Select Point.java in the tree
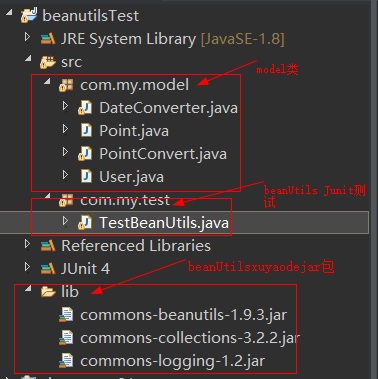Image resolution: width=378 pixels, height=379 pixels. pyautogui.click(x=134, y=131)
